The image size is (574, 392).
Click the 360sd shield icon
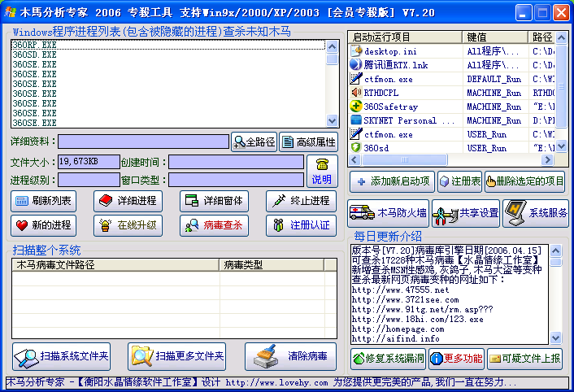(x=355, y=147)
